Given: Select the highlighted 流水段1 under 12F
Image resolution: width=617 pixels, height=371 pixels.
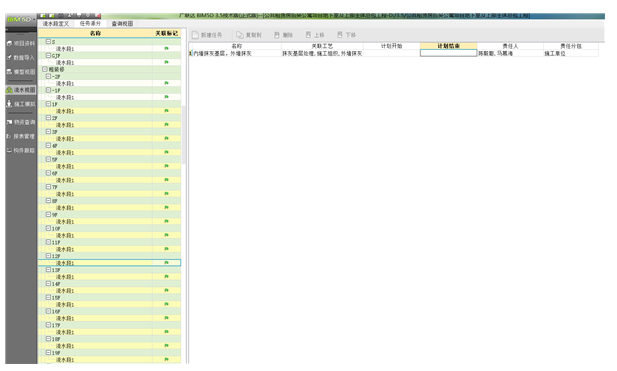Looking at the screenshot, I should (x=65, y=263).
